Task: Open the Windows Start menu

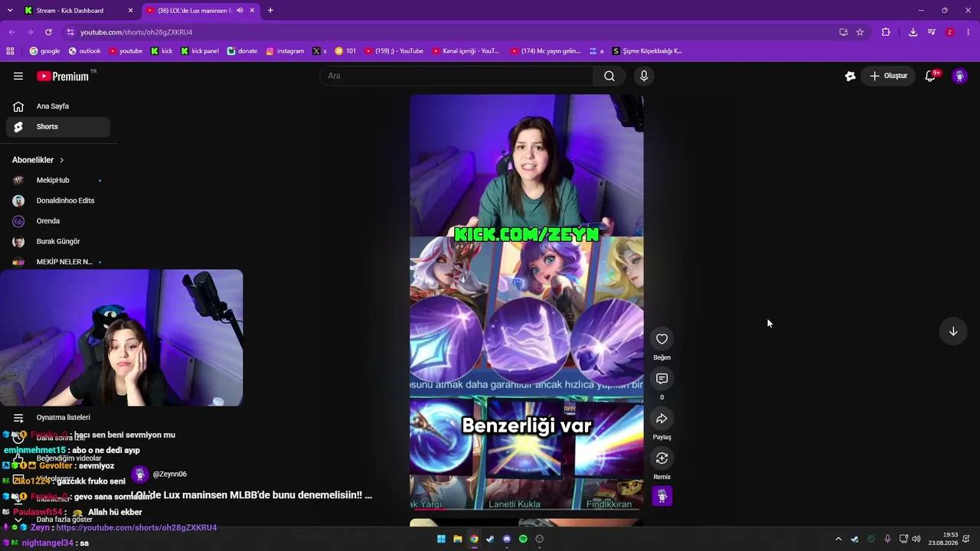Action: point(441,539)
